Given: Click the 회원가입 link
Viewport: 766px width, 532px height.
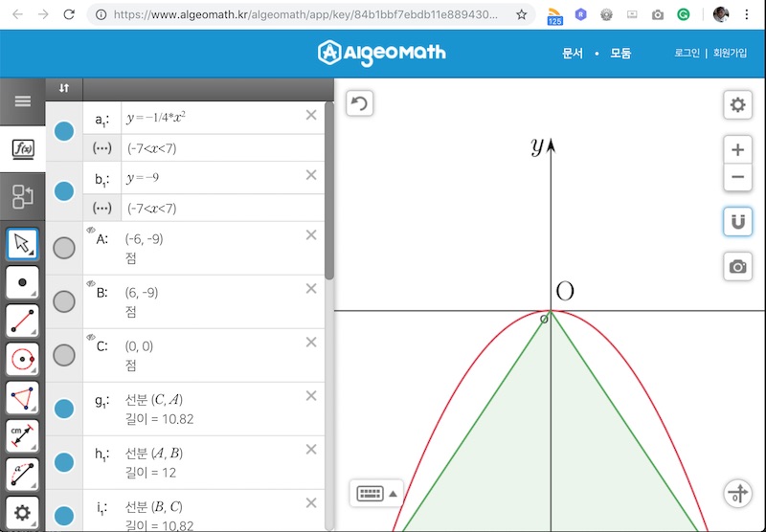Looking at the screenshot, I should click(x=730, y=54).
